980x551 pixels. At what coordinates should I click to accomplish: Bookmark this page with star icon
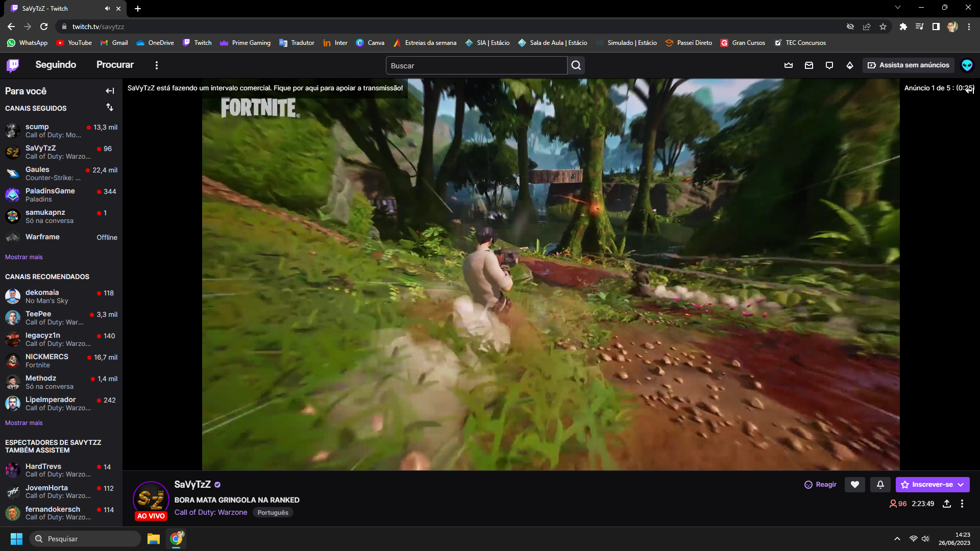pyautogui.click(x=883, y=27)
